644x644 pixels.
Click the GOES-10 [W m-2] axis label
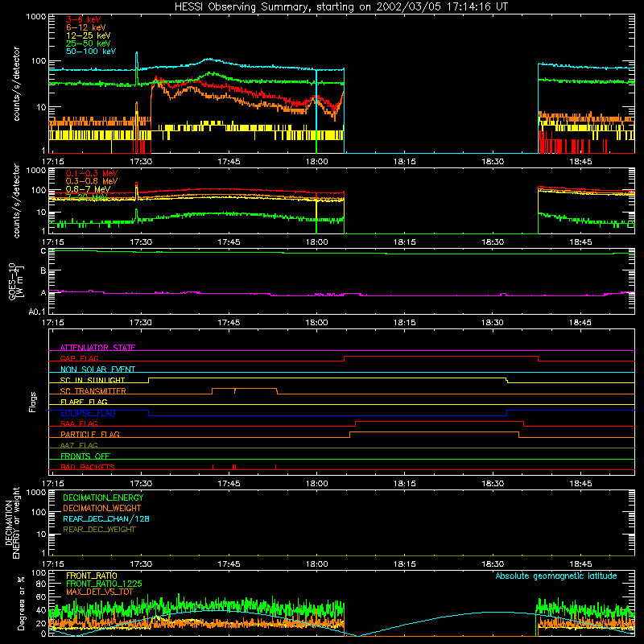(16, 282)
